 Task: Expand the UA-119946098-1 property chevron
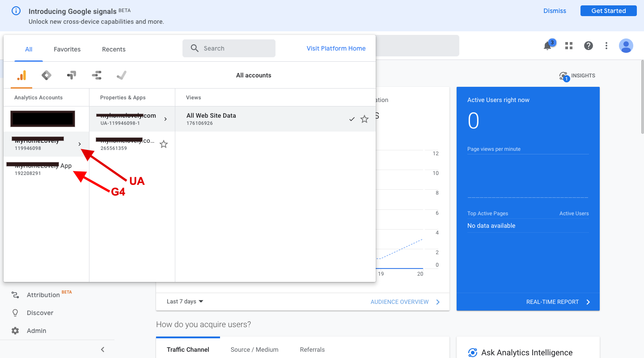pos(165,119)
